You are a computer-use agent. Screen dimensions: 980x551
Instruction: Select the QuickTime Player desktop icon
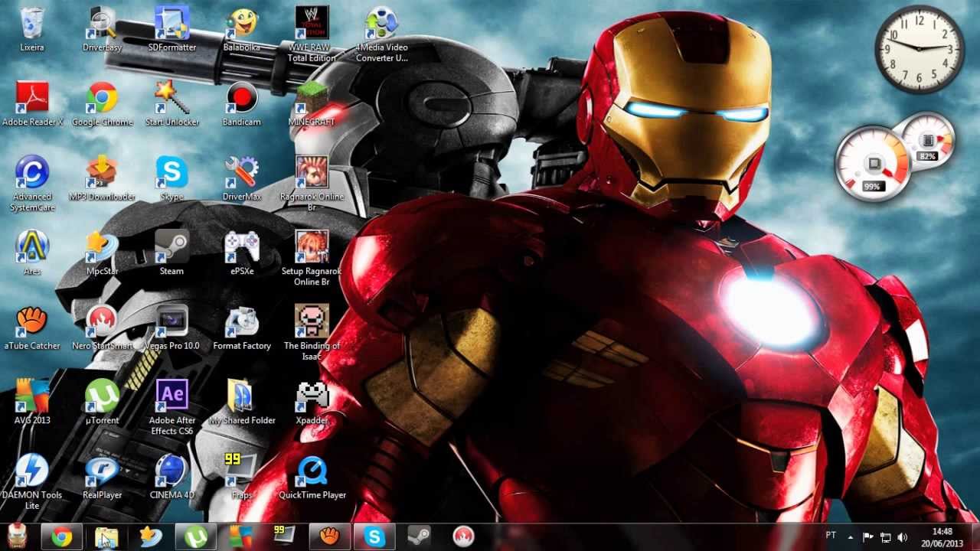(312, 478)
